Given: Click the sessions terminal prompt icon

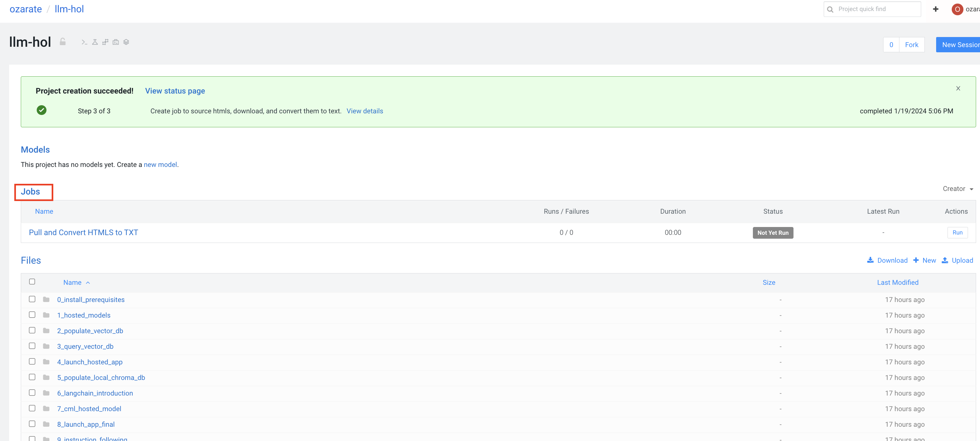Looking at the screenshot, I should pos(84,42).
